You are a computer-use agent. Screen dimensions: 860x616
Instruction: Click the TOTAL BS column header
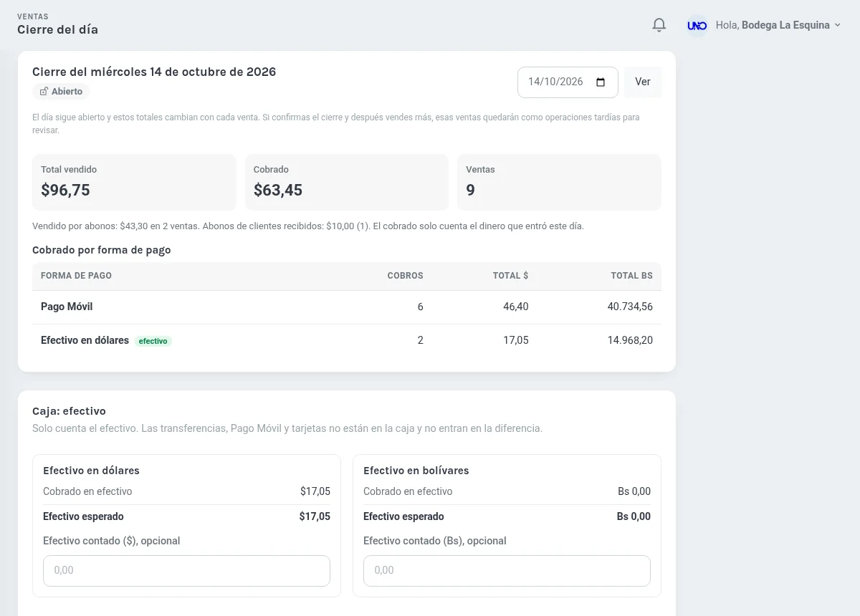[631, 276]
